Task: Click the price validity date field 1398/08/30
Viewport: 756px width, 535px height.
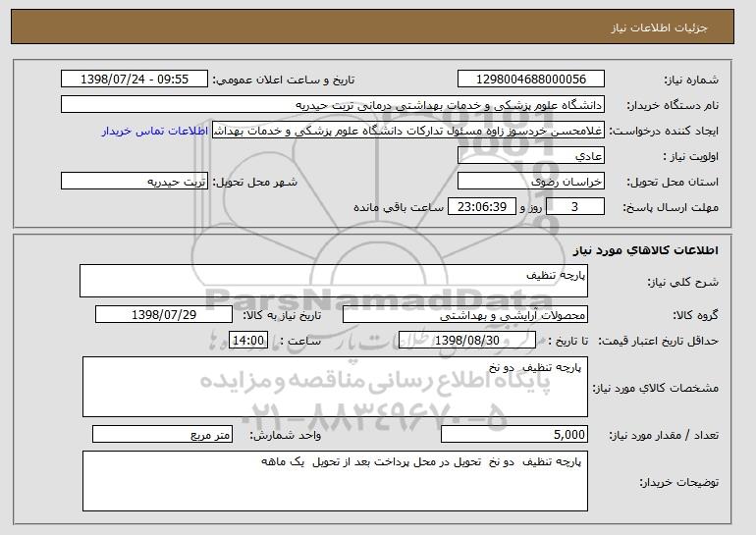Action: pyautogui.click(x=467, y=341)
